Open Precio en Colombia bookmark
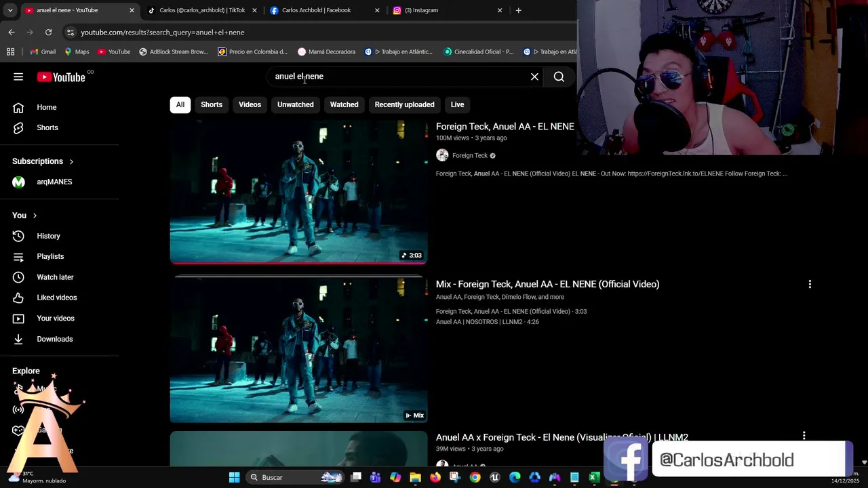868x488 pixels. click(x=252, y=52)
